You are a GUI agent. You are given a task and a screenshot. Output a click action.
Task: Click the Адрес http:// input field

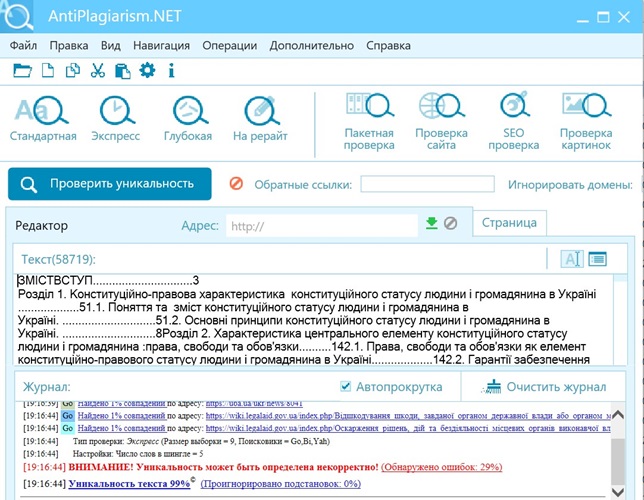[322, 226]
